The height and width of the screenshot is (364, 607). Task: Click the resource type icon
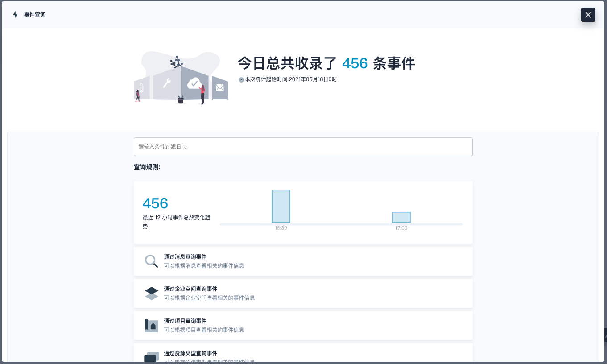point(152,356)
